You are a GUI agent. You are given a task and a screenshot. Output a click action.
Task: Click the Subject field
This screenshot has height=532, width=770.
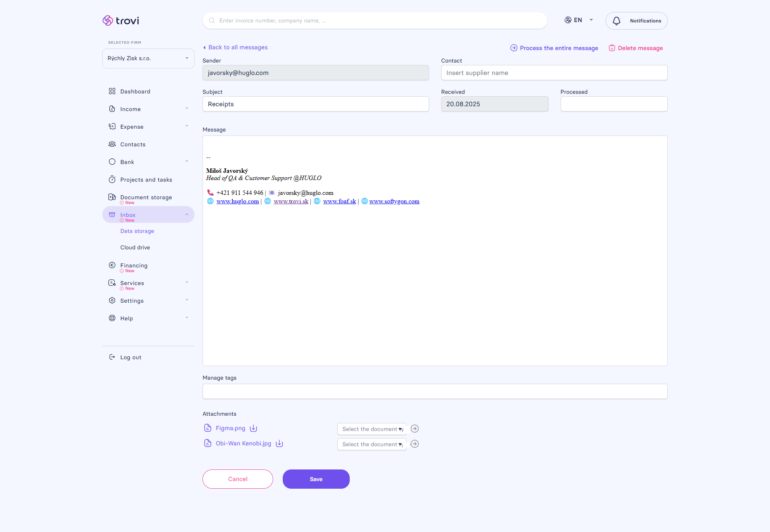click(x=316, y=104)
